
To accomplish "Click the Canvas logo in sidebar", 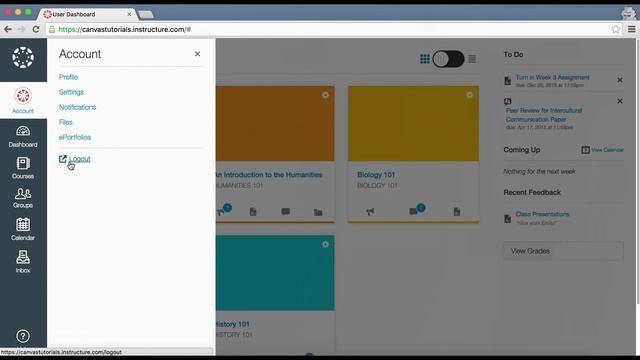I will click(x=23, y=58).
